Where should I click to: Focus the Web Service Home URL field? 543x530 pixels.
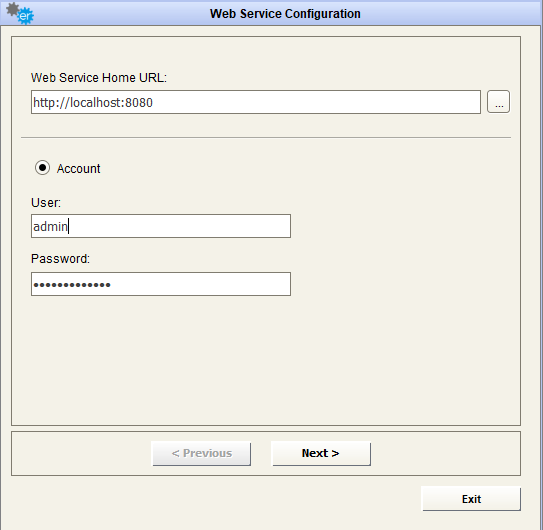[256, 102]
